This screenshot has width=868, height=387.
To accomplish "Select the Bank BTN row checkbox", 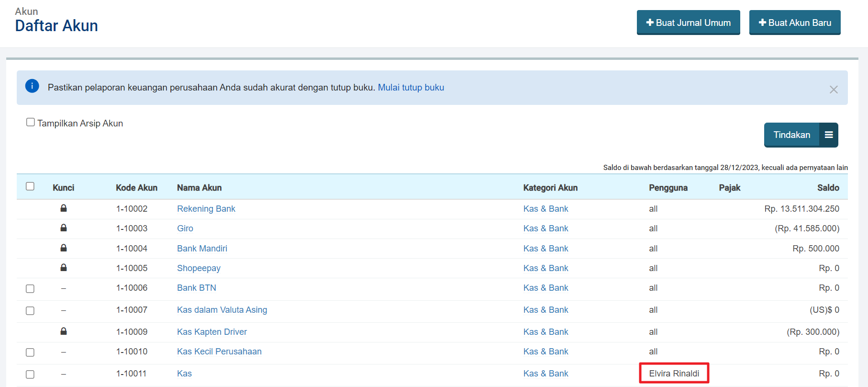I will click(x=30, y=289).
